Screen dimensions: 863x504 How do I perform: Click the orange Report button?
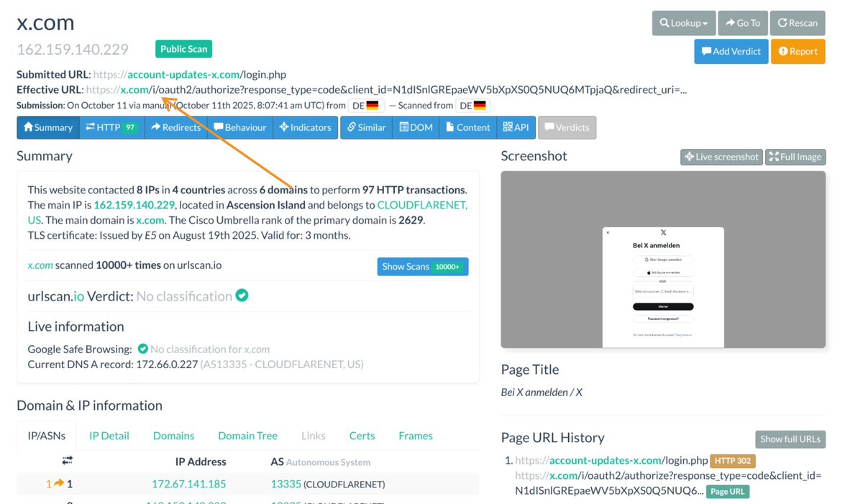tap(798, 52)
